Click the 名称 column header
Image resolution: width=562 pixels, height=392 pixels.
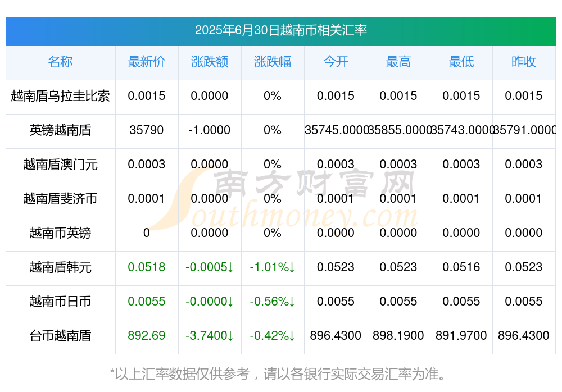[60, 62]
